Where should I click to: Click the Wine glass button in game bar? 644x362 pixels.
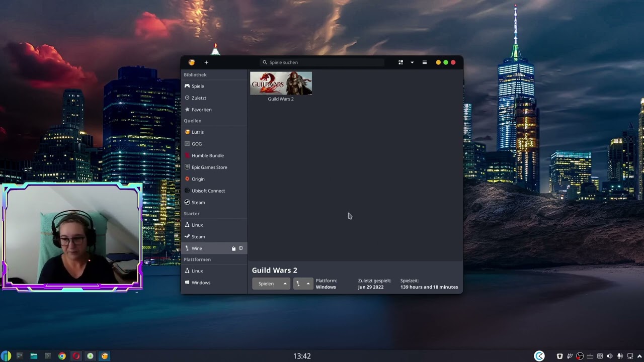[x=298, y=284]
